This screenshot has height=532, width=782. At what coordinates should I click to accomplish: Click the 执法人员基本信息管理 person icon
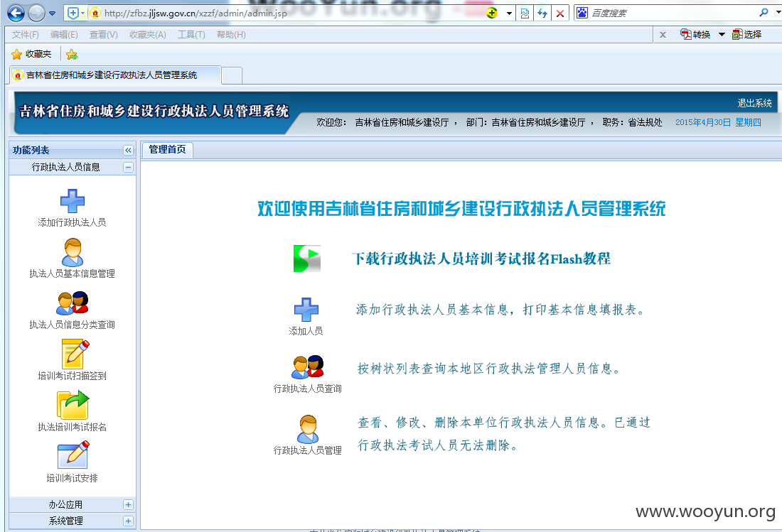point(73,252)
